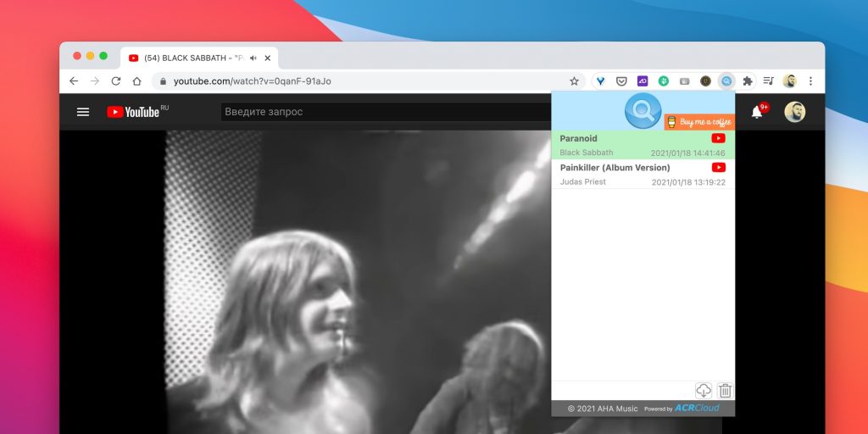Viewport: 868px width, 434px height.
Task: Open YouTube link for Painkiller (Album Version)
Action: [718, 167]
